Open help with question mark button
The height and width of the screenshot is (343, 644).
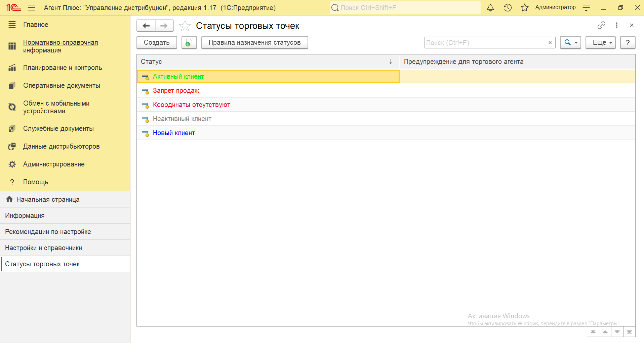coord(628,42)
